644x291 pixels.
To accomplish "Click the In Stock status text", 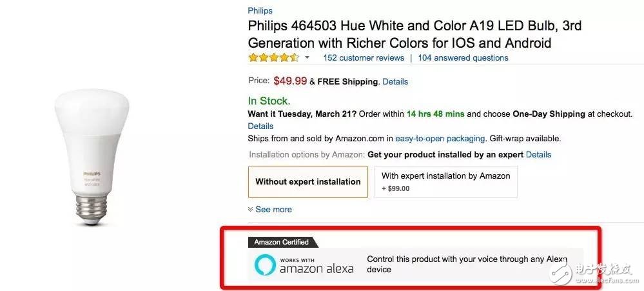I will pyautogui.click(x=269, y=101).
